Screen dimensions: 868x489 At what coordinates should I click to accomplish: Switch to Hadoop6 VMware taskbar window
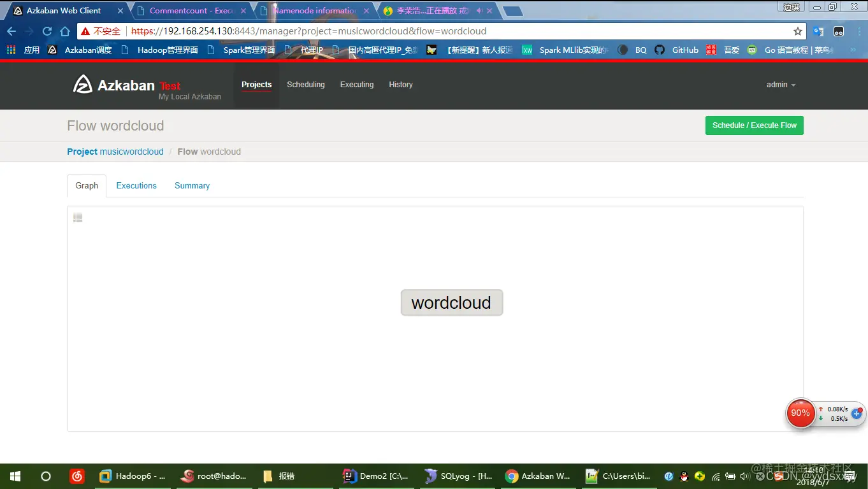[133, 476]
